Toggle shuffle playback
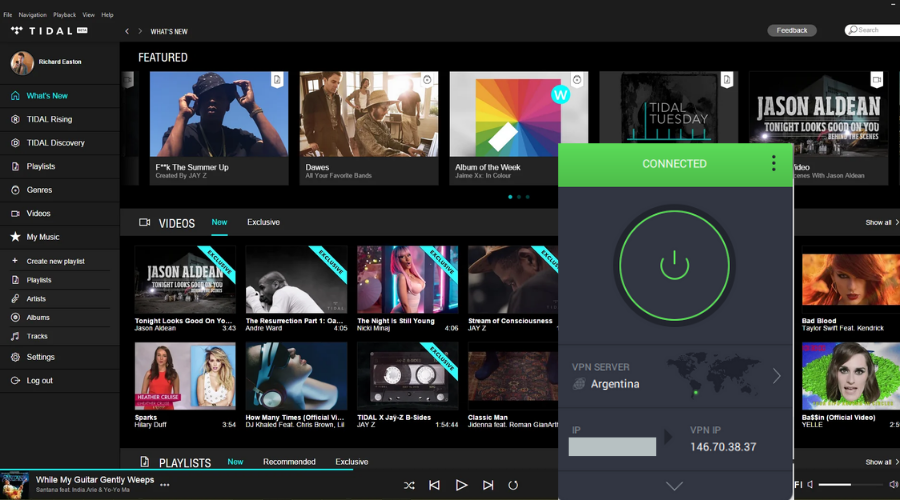This screenshot has height=500, width=900. [x=409, y=486]
